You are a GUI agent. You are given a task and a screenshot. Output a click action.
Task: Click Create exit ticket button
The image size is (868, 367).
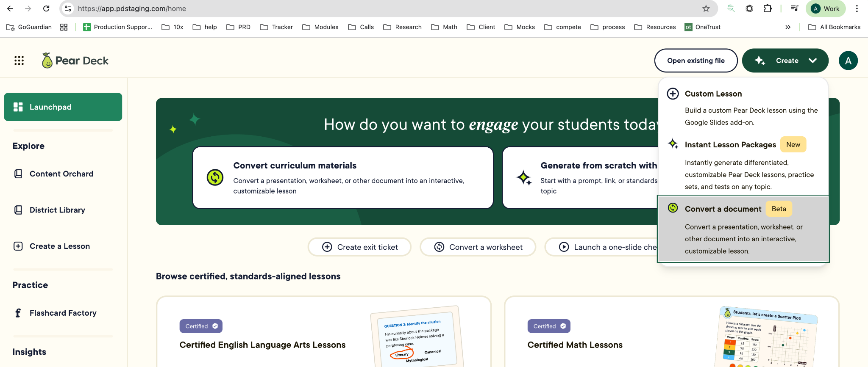[x=359, y=247]
